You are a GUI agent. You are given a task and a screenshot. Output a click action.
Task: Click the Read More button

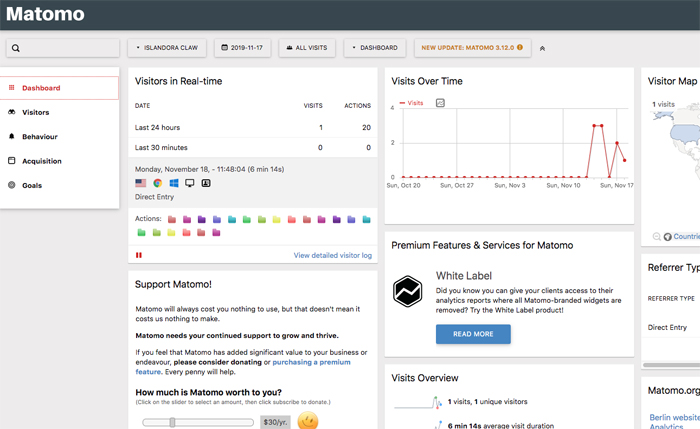tap(473, 334)
